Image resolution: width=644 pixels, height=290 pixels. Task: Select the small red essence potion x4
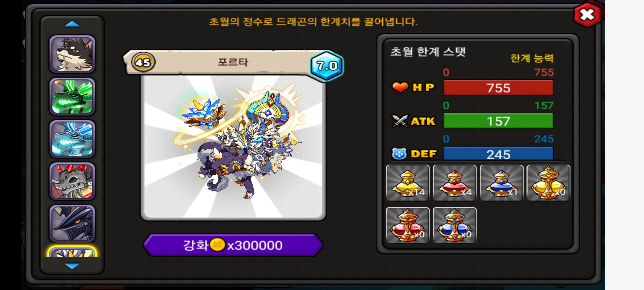click(x=455, y=183)
